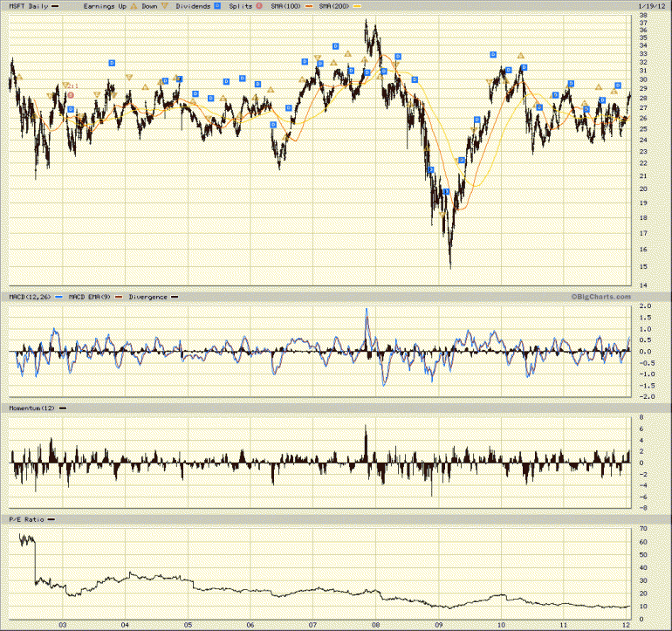Click the highest dividend marker, in 2007 near 34

tap(336, 46)
